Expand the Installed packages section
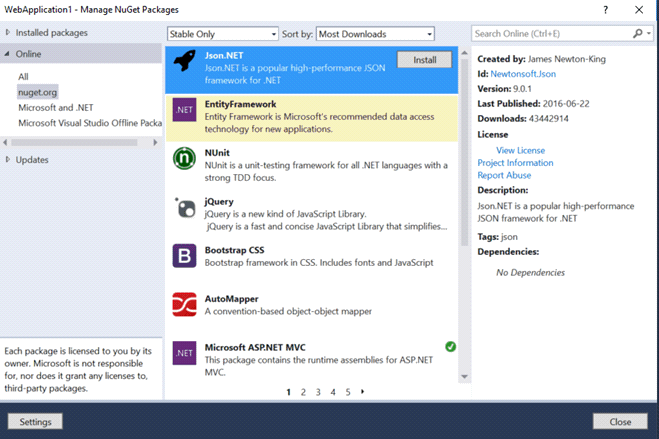Viewport: 659px width, 439px height. point(8,33)
